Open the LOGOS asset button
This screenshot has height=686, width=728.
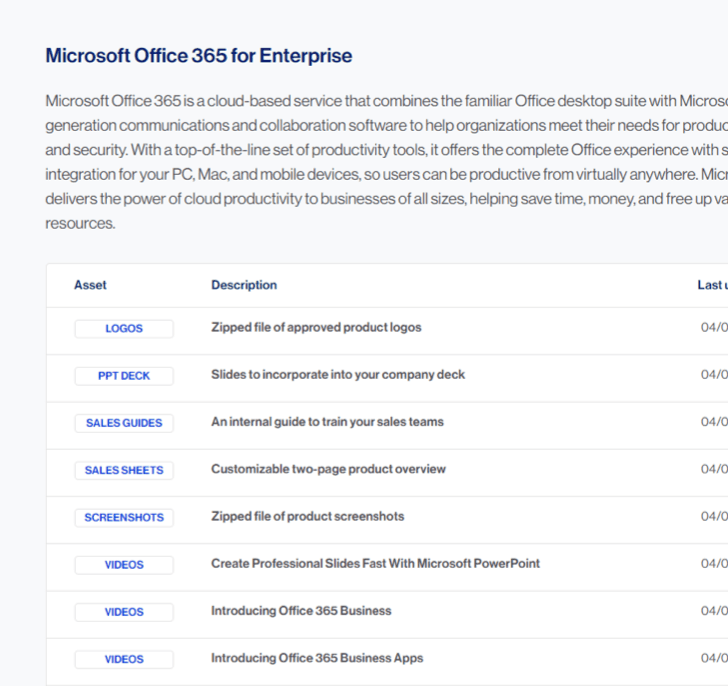(124, 329)
